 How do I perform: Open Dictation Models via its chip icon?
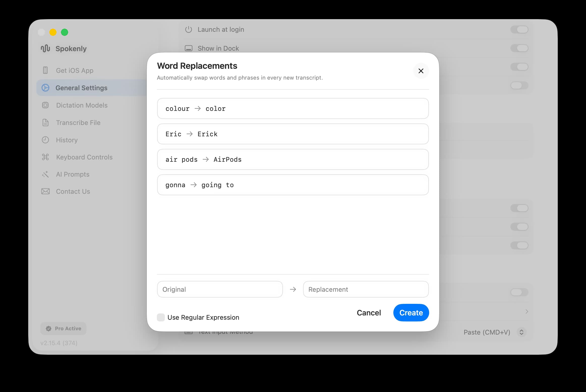[x=45, y=105]
